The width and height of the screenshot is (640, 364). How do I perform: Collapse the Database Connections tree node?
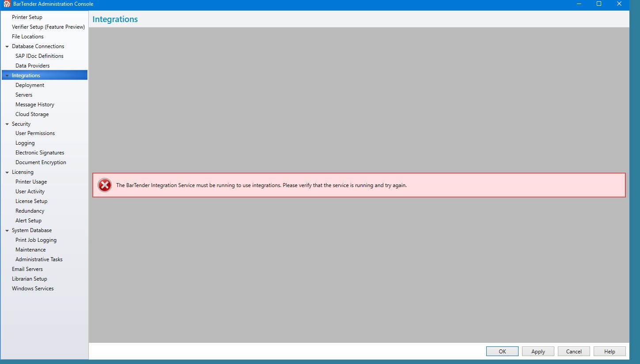tap(7, 46)
